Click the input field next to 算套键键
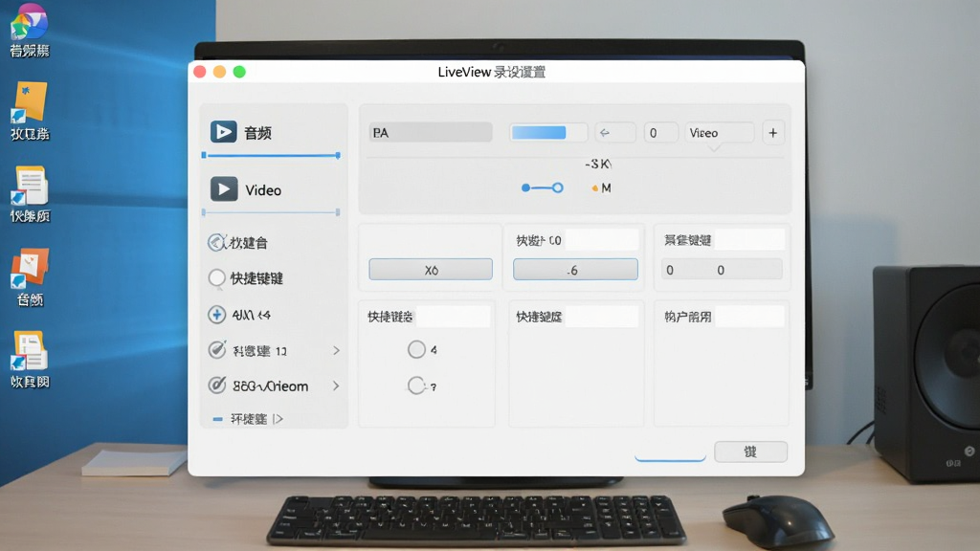 pos(748,240)
